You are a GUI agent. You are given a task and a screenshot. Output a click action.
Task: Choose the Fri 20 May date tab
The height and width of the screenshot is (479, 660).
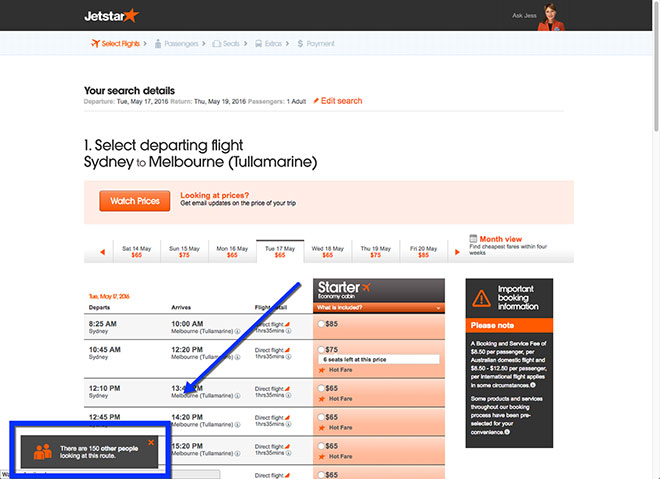click(423, 252)
